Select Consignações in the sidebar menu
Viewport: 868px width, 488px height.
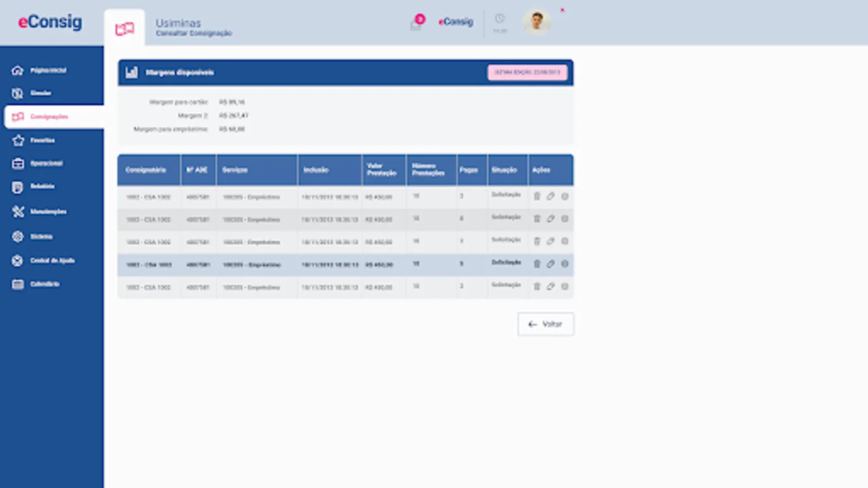coord(50,116)
